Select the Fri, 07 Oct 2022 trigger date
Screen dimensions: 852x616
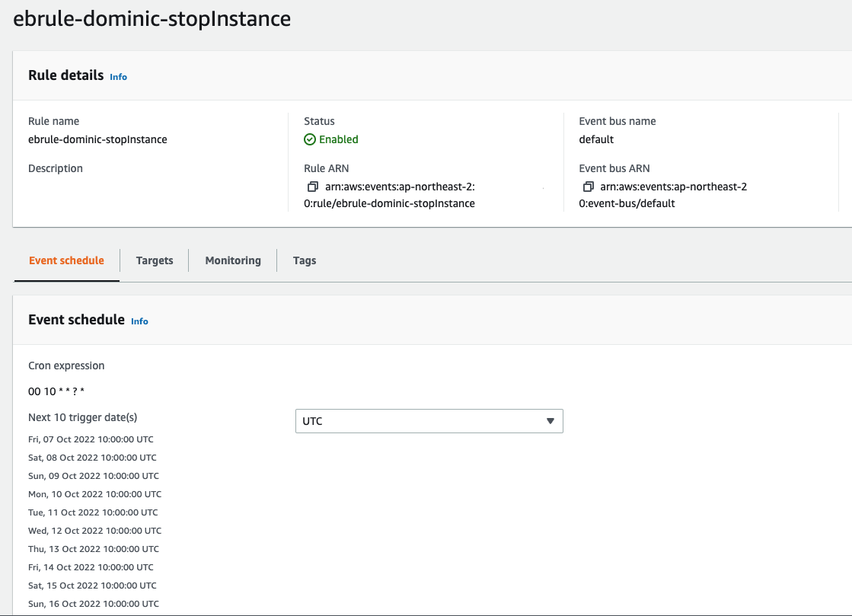91,439
